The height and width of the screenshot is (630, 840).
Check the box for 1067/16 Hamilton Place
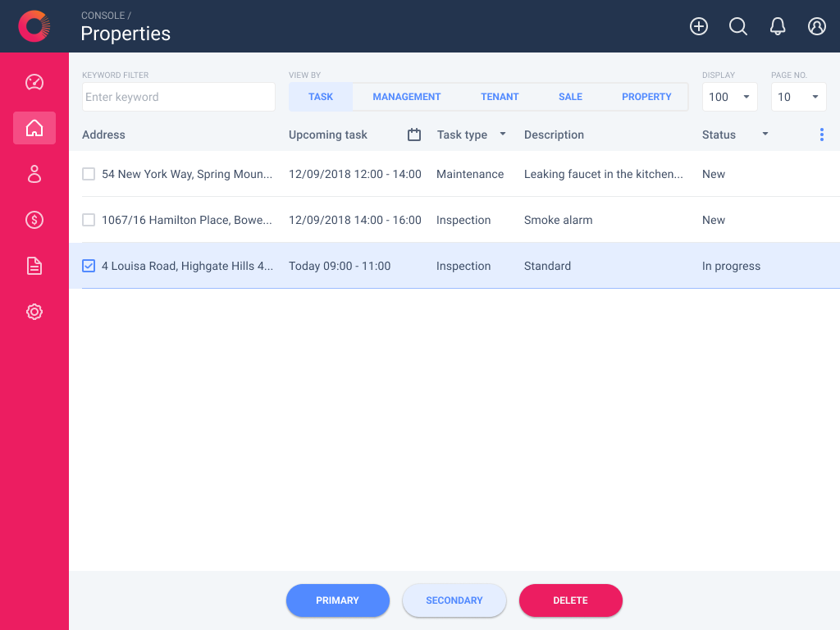point(89,220)
